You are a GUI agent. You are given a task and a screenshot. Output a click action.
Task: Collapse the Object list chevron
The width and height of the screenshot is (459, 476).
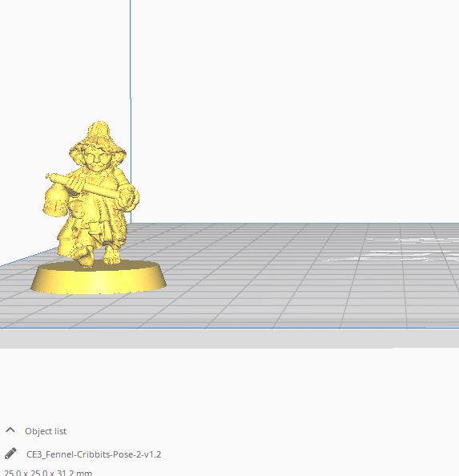pos(10,430)
